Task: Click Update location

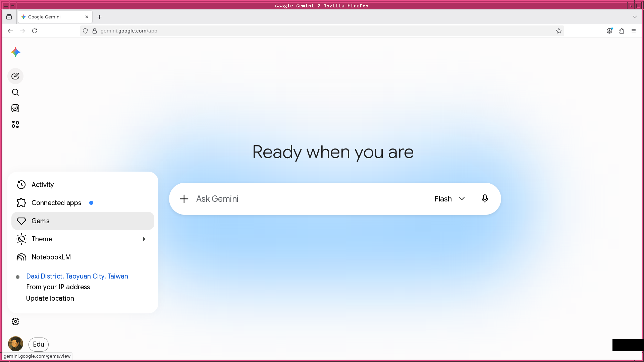Action: click(50, 298)
